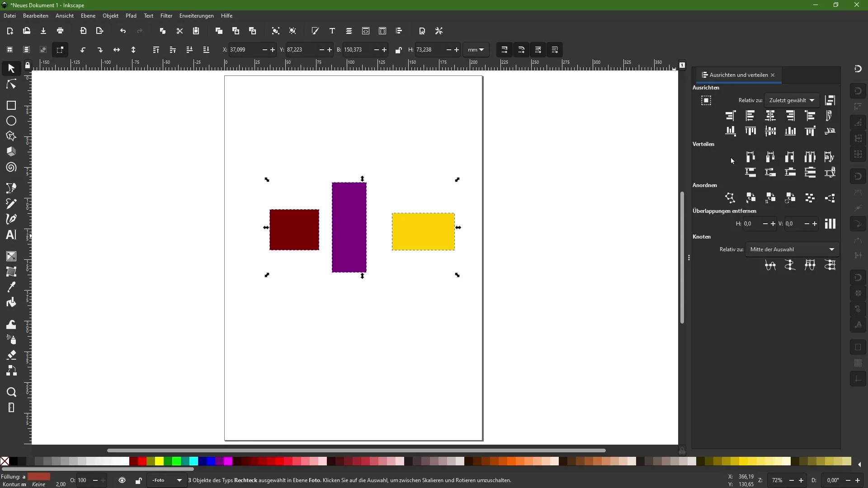Click the H height input field

[429, 50]
